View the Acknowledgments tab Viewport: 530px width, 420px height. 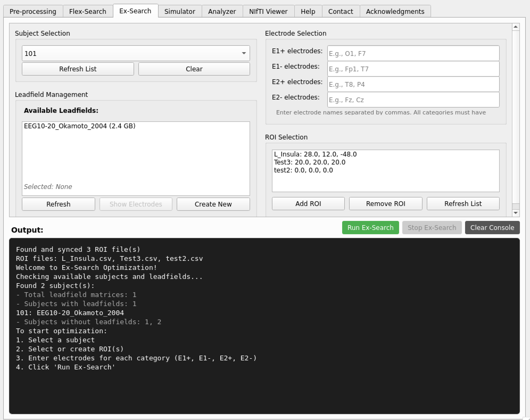click(x=395, y=11)
